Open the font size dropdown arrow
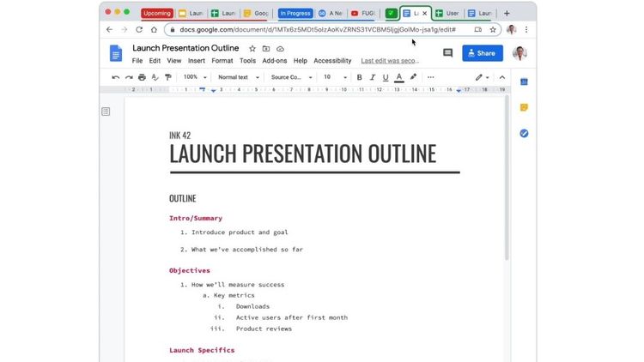Image resolution: width=644 pixels, height=362 pixels. (x=345, y=77)
